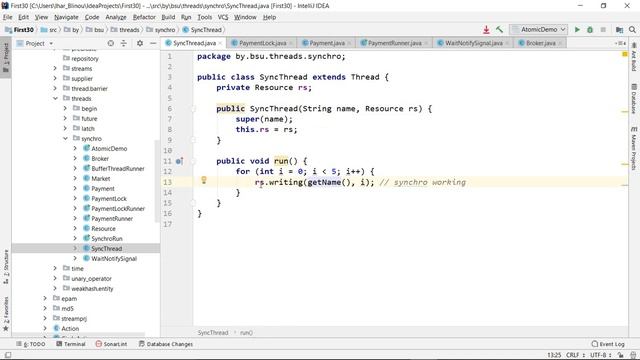Collapse the synchro folder
This screenshot has width=640, height=360.
pyautogui.click(x=65, y=138)
